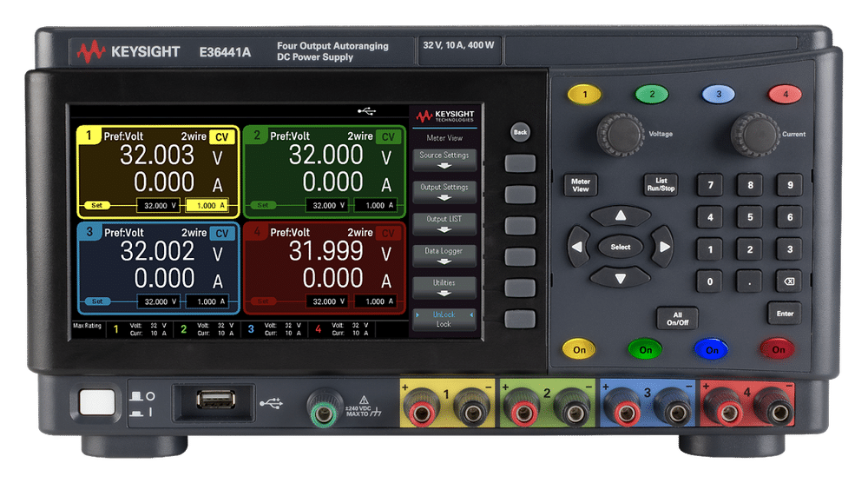
Task: Tap numeric key 1 on keypad
Action: click(x=710, y=249)
